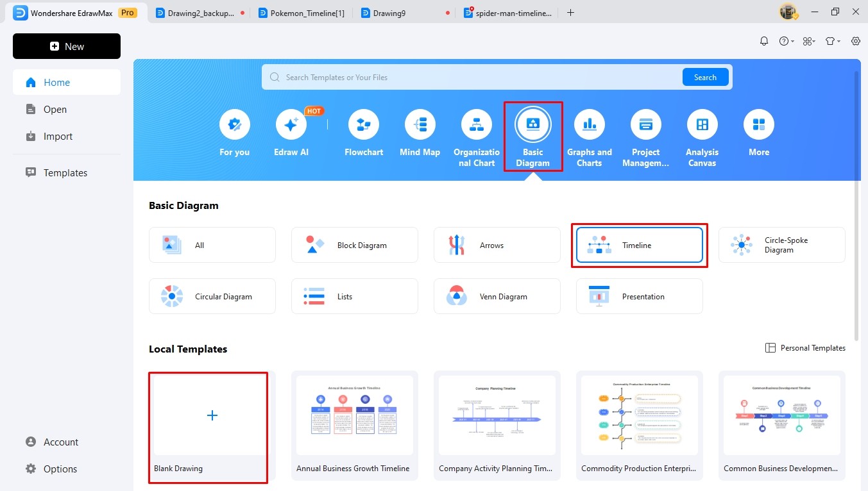Screen dimensions: 868x491
Task: Open the shirt-shaped theme dropdown
Action: [833, 41]
